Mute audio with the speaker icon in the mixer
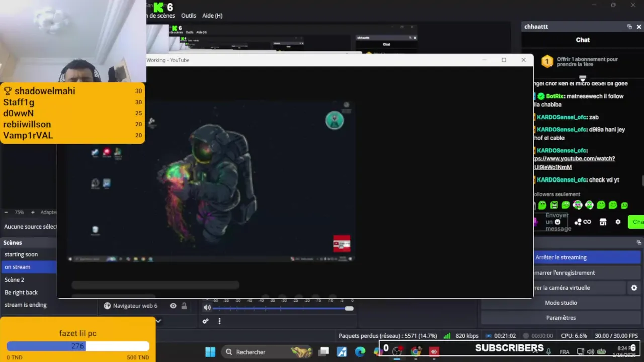This screenshot has height=362, width=644. 207,308
